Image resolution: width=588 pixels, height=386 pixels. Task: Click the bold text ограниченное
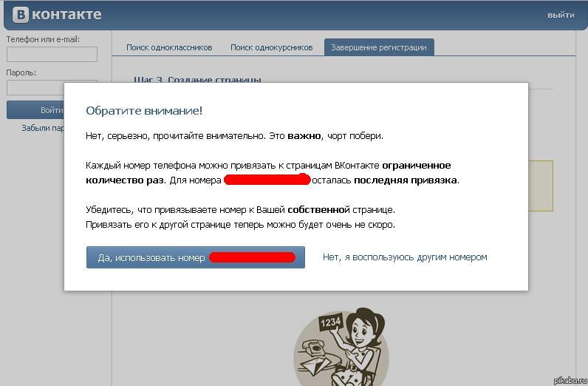pyautogui.click(x=416, y=165)
